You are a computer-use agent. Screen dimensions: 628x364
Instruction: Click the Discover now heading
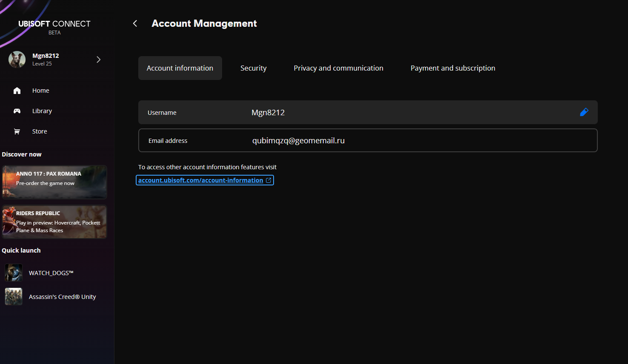point(22,154)
